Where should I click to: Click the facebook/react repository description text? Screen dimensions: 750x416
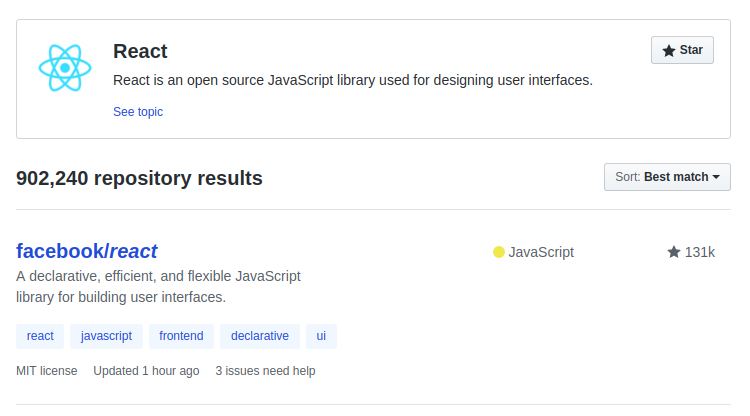tap(158, 286)
